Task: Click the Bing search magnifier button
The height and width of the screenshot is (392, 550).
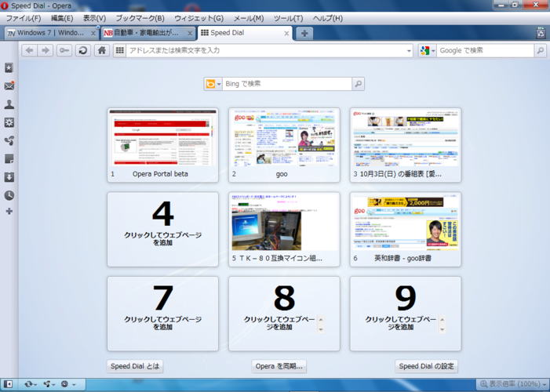Action: point(358,84)
